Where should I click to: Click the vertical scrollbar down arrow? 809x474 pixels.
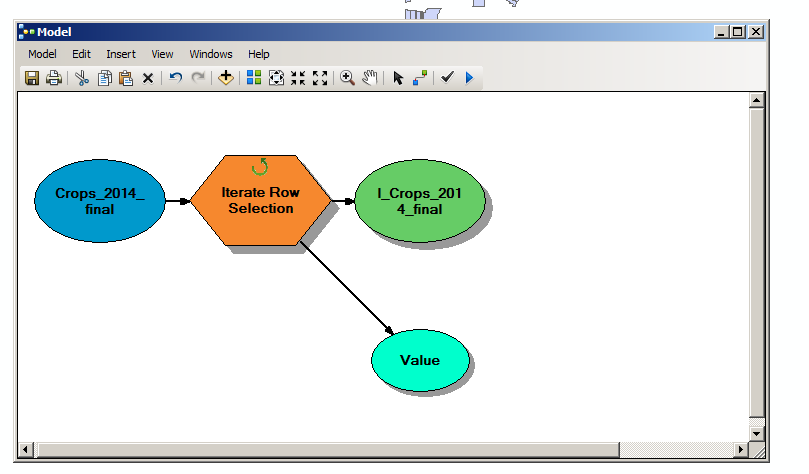click(756, 434)
